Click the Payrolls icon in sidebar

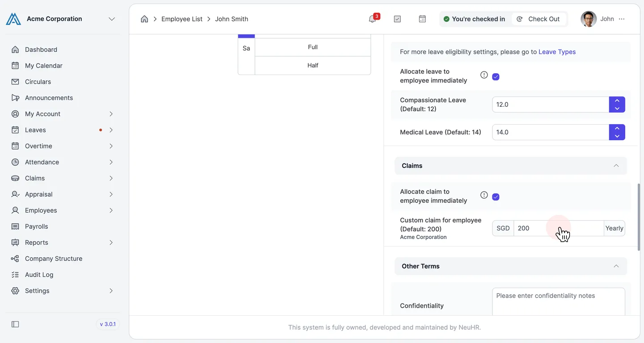[15, 226]
